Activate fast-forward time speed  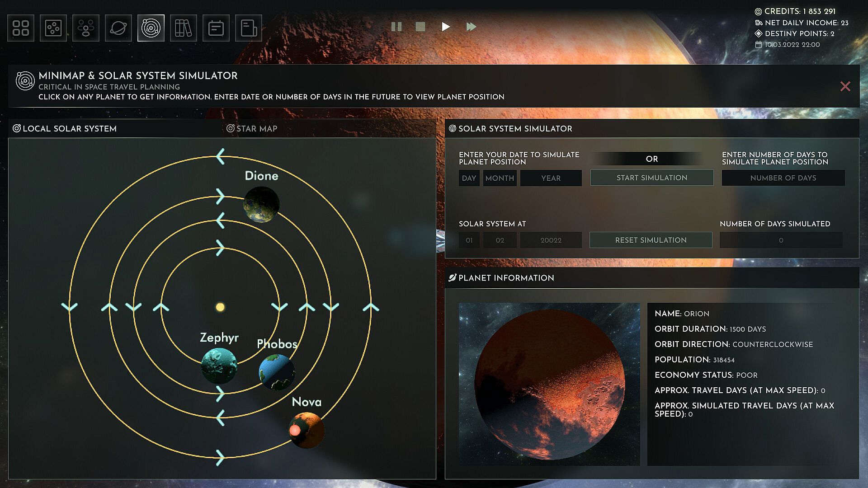tap(471, 27)
